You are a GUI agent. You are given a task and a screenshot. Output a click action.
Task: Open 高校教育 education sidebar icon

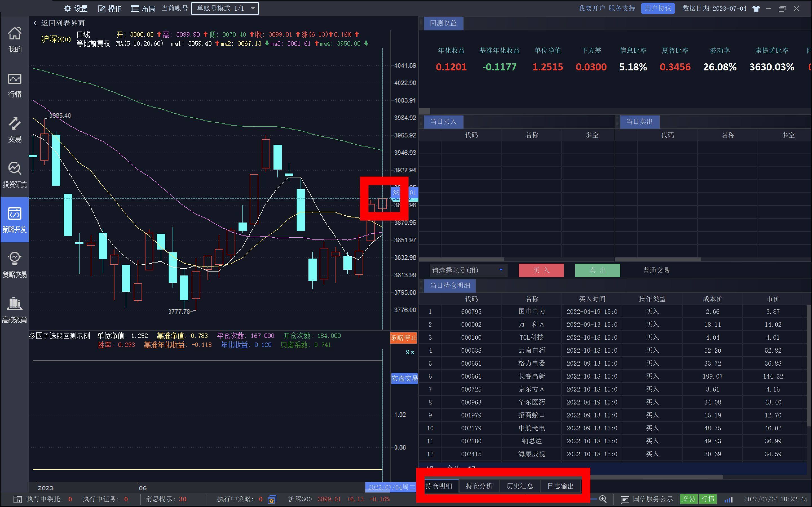(14, 310)
